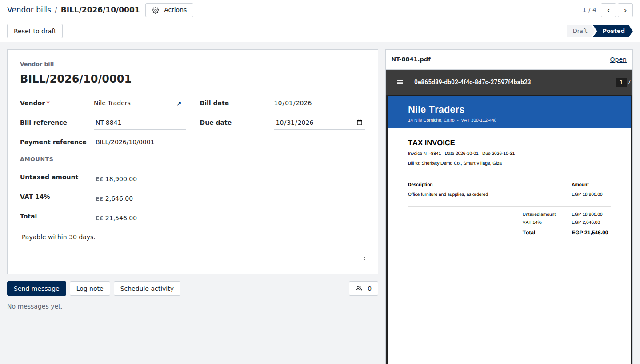Click the VAT 14% value 2,646.00
Viewport: 640px width, 364px height.
coord(119,199)
